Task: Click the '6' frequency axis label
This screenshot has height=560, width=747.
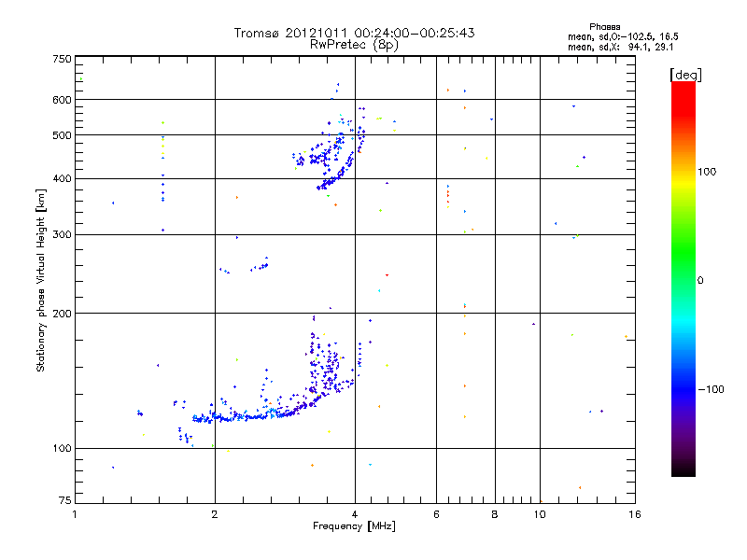Action: point(436,514)
